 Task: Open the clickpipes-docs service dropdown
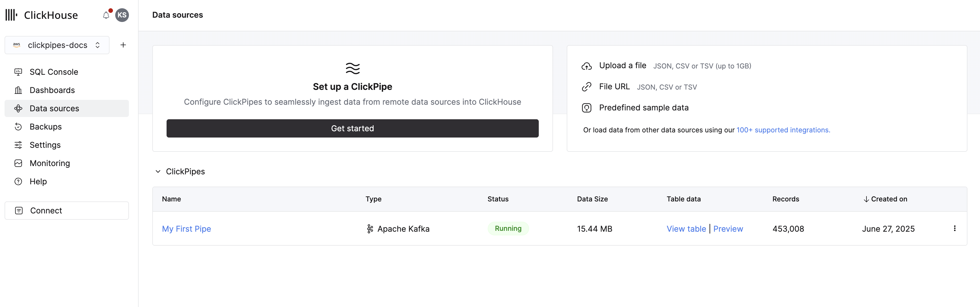(x=57, y=45)
